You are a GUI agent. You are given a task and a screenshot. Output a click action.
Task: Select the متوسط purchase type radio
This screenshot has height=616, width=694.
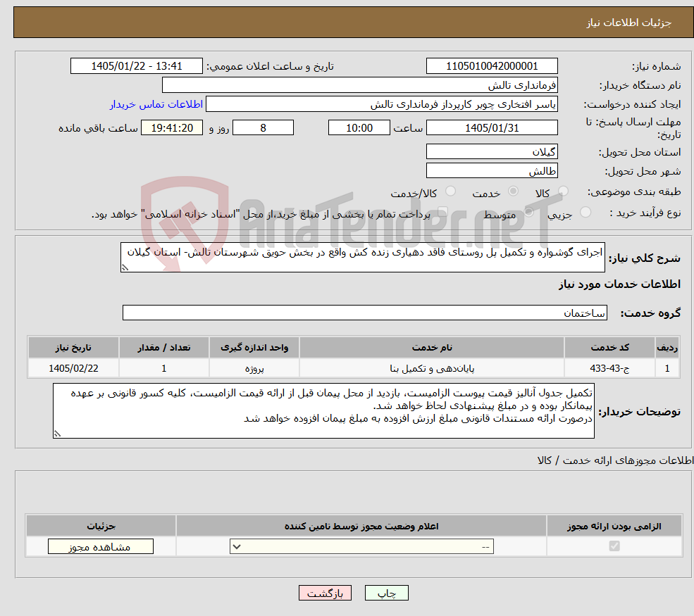[x=529, y=212]
